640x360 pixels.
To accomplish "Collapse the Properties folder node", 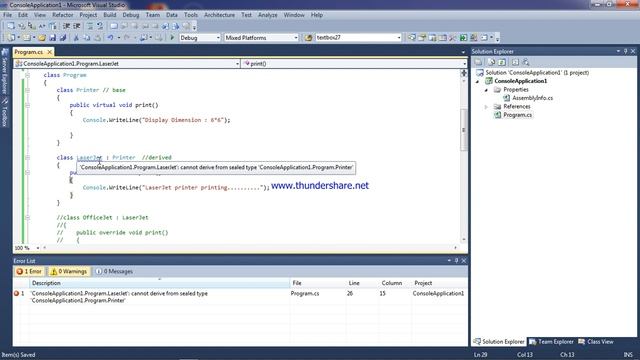I will [486, 90].
